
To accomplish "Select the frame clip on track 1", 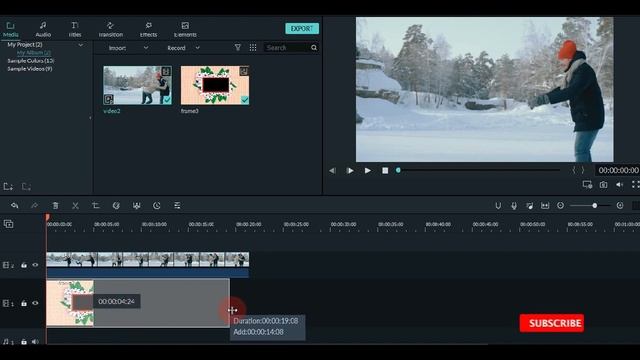I will [70, 303].
